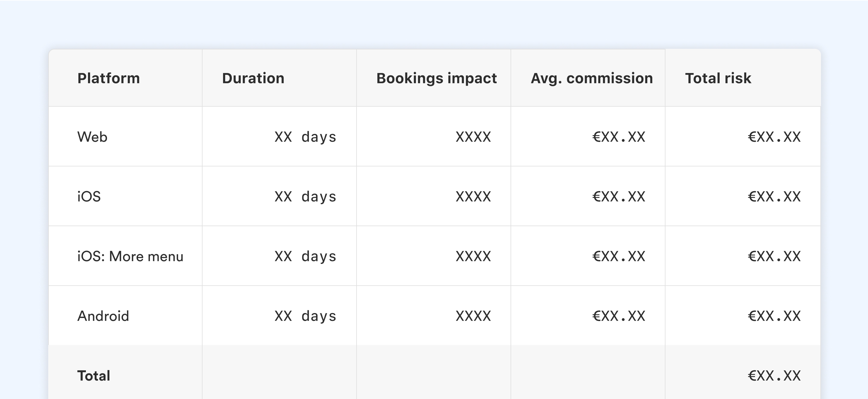This screenshot has width=868, height=399.
Task: Select the Total row total risk amount
Action: coord(774,376)
